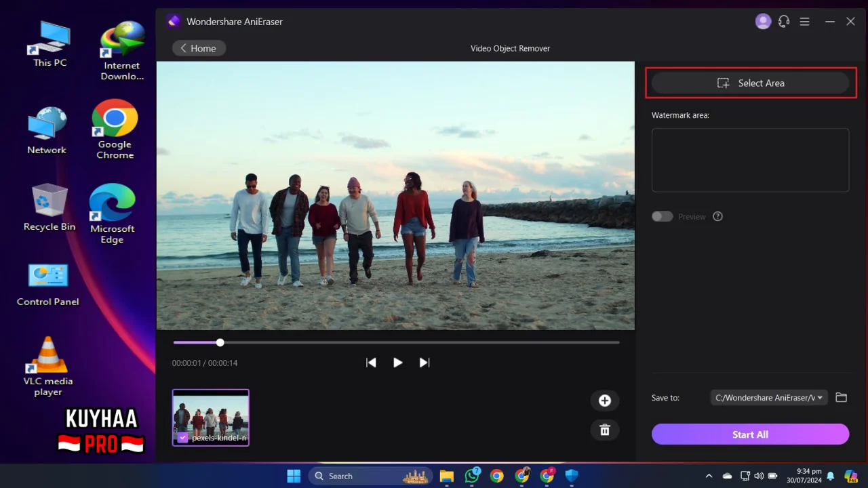Viewport: 868px width, 488px height.
Task: Skip to the next frame
Action: pos(425,363)
